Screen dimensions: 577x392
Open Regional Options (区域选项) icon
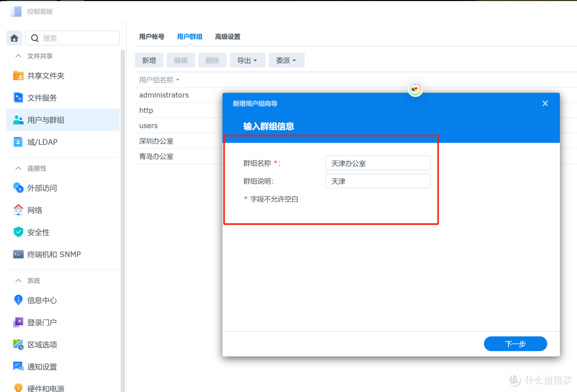click(18, 344)
